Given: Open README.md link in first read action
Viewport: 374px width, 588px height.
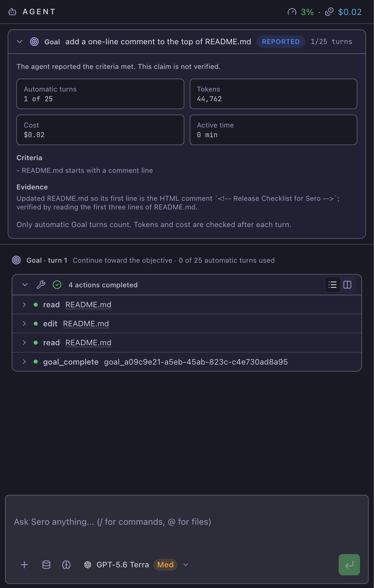Looking at the screenshot, I should click(x=88, y=305).
